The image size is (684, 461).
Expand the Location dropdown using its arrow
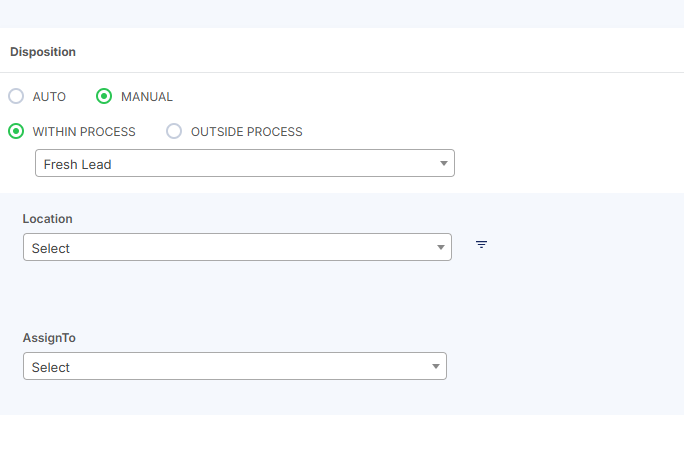click(x=440, y=247)
